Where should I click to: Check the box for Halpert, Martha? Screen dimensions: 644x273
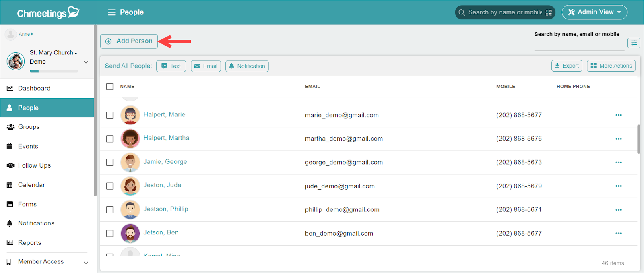tap(110, 139)
